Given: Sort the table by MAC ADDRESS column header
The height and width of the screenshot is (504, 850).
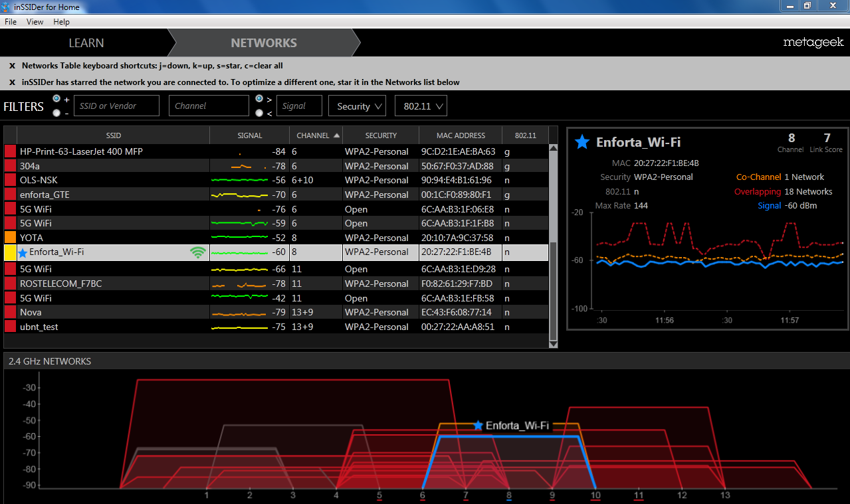Looking at the screenshot, I should (x=461, y=135).
